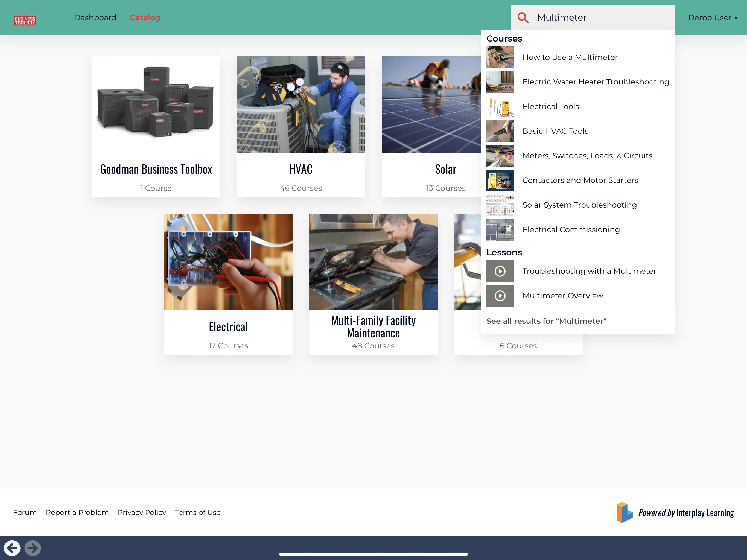Click the Electrical Tools course thumbnail icon
The image size is (747, 560).
coord(501,106)
